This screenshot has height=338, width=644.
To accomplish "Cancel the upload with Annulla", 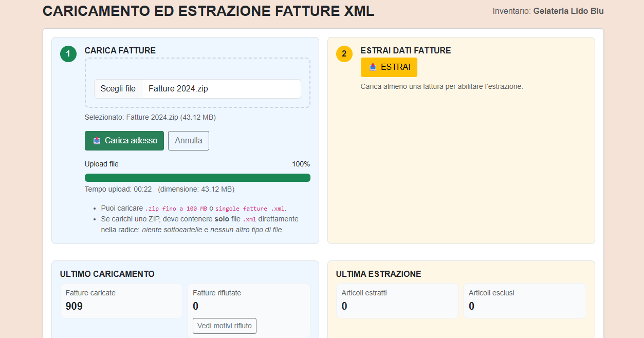I will pos(188,140).
